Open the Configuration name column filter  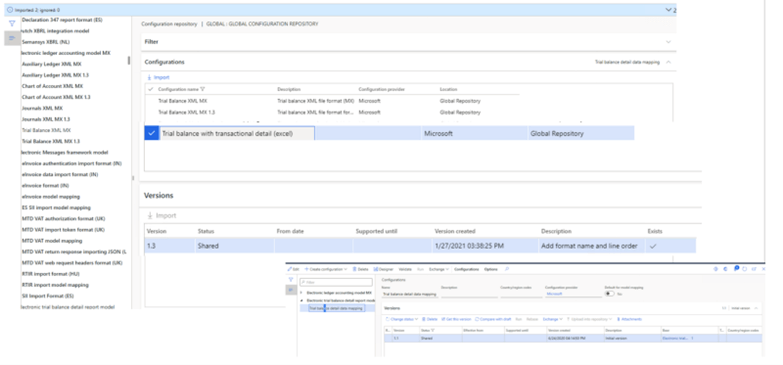[x=202, y=89]
